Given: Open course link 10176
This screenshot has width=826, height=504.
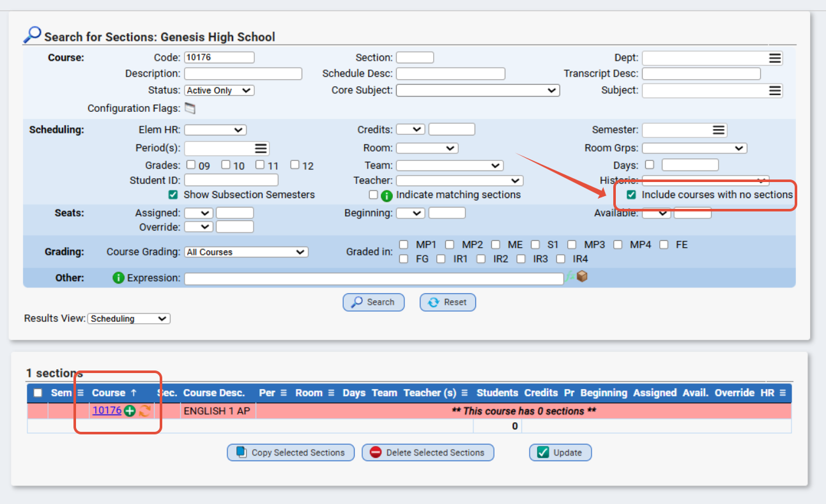Looking at the screenshot, I should (107, 411).
